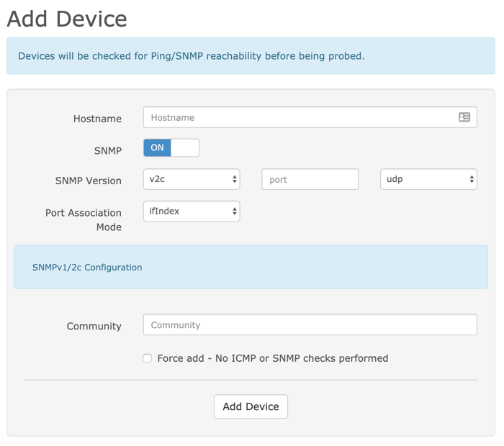The width and height of the screenshot is (504, 446).
Task: Click the Force add label text
Action: [x=272, y=358]
